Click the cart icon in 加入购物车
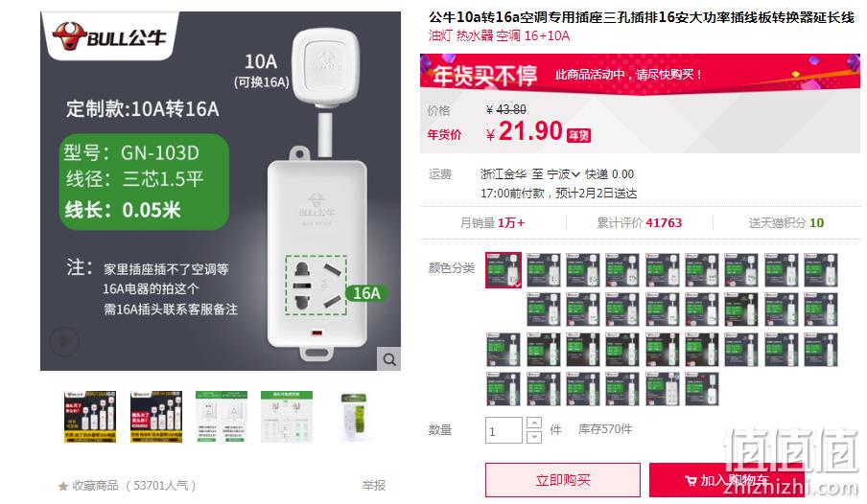The height and width of the screenshot is (504, 867). coord(691,481)
